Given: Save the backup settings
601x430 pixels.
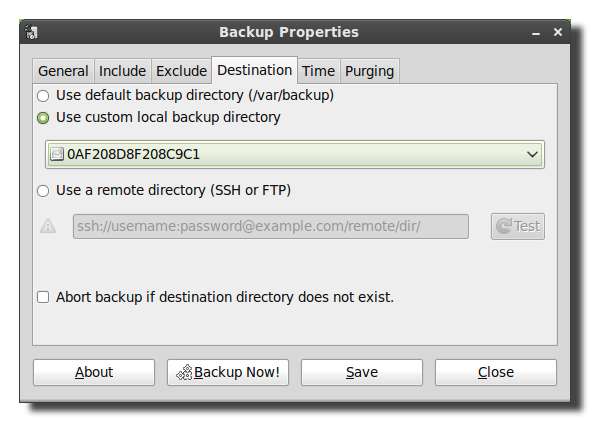Looking at the screenshot, I should (362, 372).
